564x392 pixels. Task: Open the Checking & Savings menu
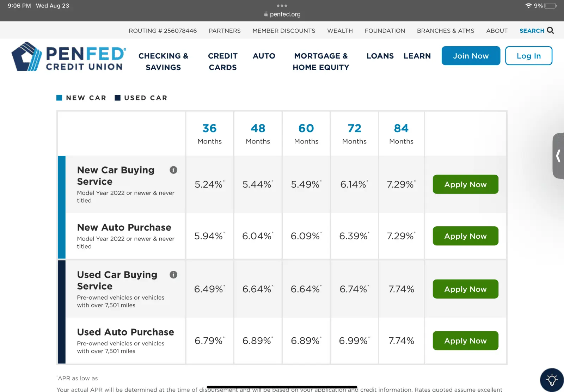(163, 62)
